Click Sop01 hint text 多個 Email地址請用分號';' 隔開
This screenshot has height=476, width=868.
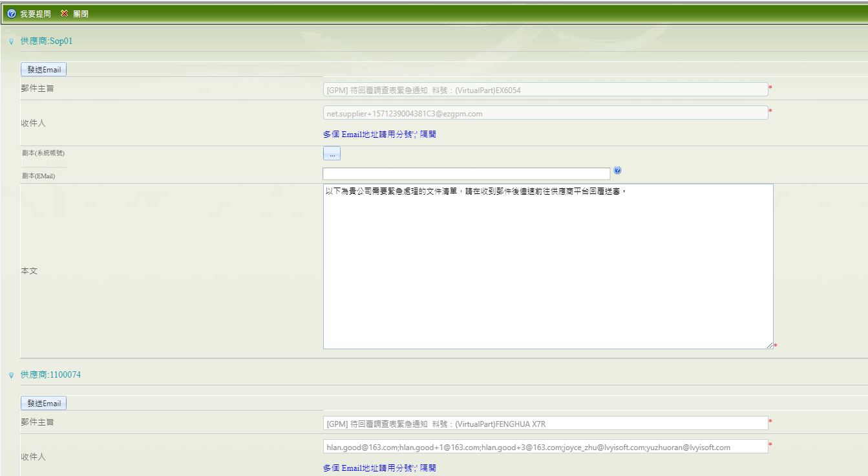(379, 135)
